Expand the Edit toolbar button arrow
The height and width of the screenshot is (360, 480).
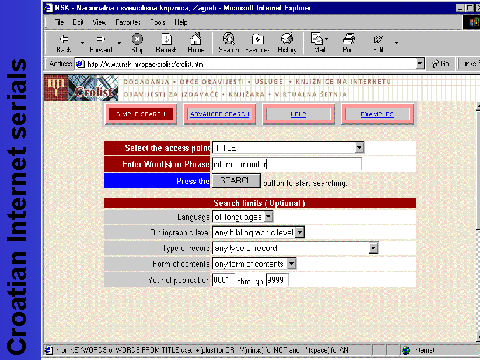[396, 43]
